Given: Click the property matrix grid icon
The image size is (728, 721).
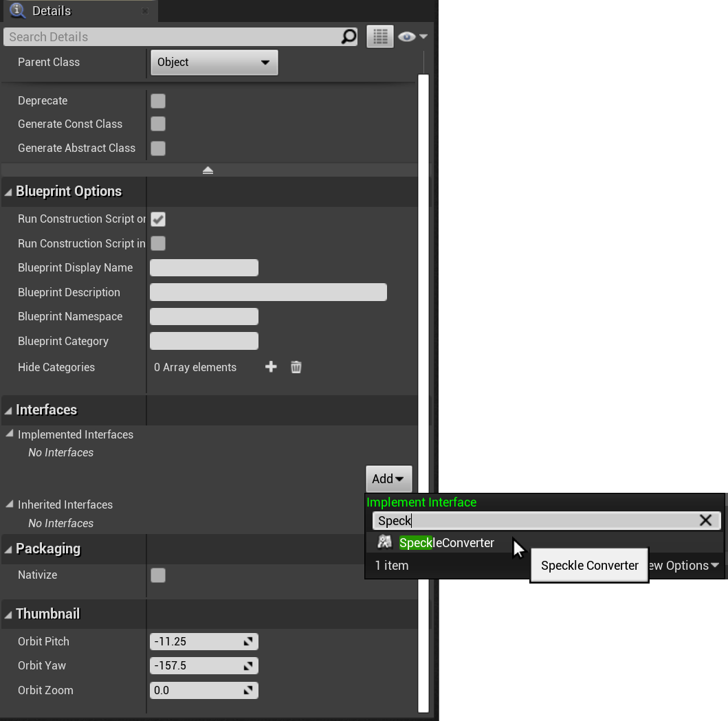Looking at the screenshot, I should (379, 36).
